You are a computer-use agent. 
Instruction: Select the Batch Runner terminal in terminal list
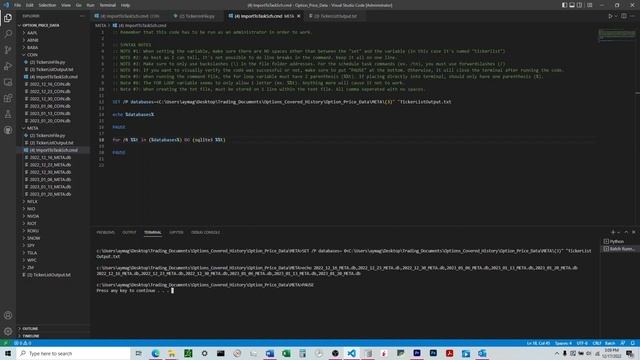click(620, 249)
